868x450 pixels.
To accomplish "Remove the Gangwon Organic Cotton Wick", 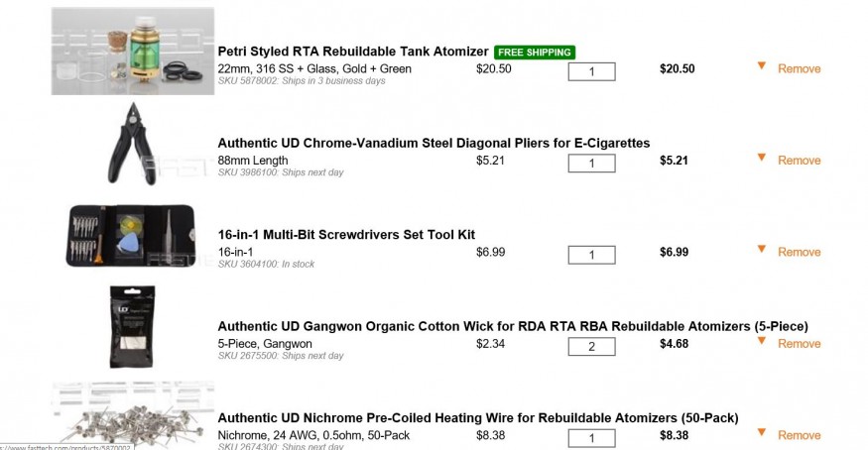I will pyautogui.click(x=799, y=344).
